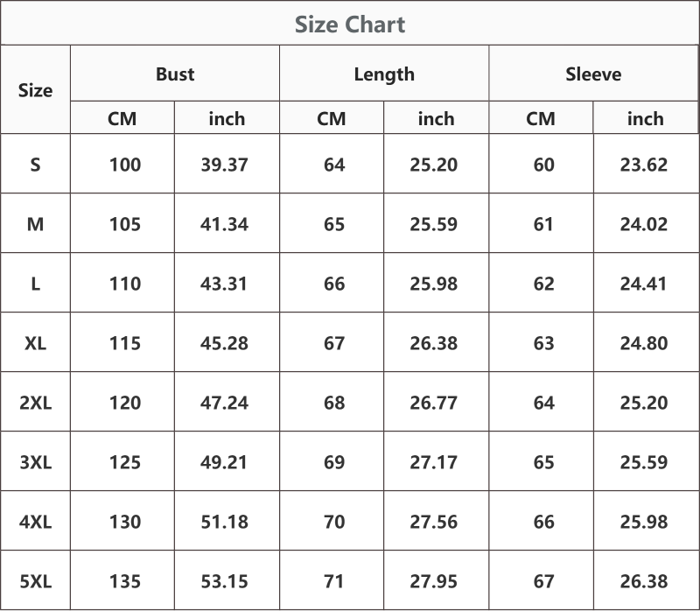Select the Bust column header

pyautogui.click(x=175, y=74)
